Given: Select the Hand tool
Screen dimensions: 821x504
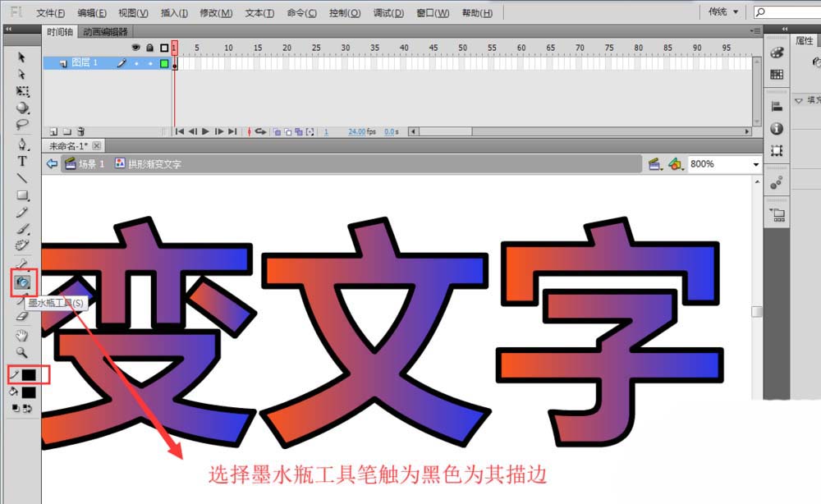Looking at the screenshot, I should coord(22,336).
